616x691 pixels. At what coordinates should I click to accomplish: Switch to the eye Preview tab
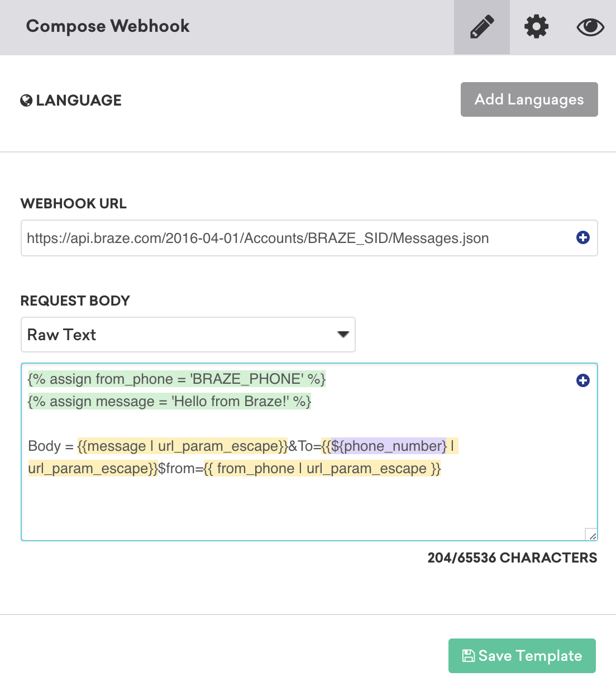click(590, 27)
